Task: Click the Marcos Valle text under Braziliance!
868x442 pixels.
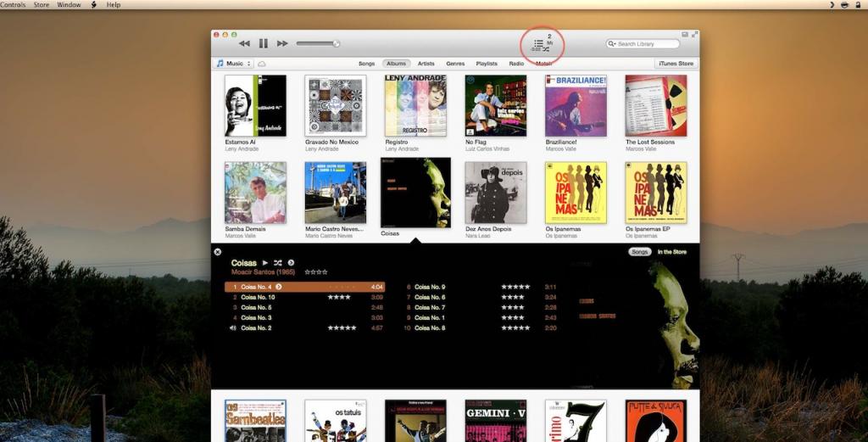Action: (561, 149)
